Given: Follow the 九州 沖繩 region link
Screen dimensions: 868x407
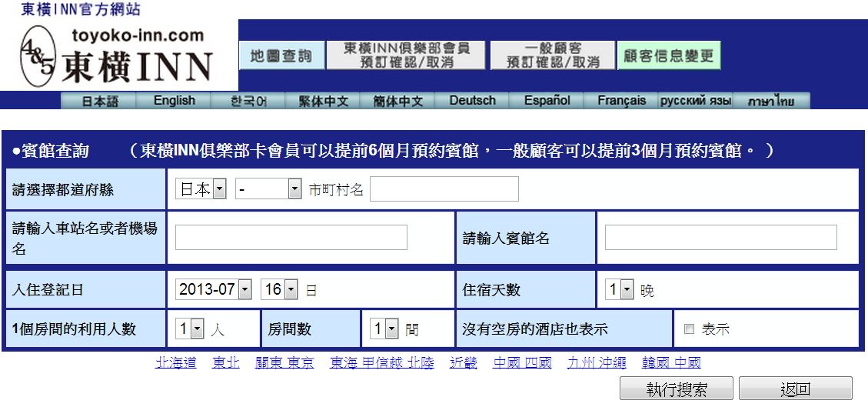Looking at the screenshot, I should click(x=597, y=362).
